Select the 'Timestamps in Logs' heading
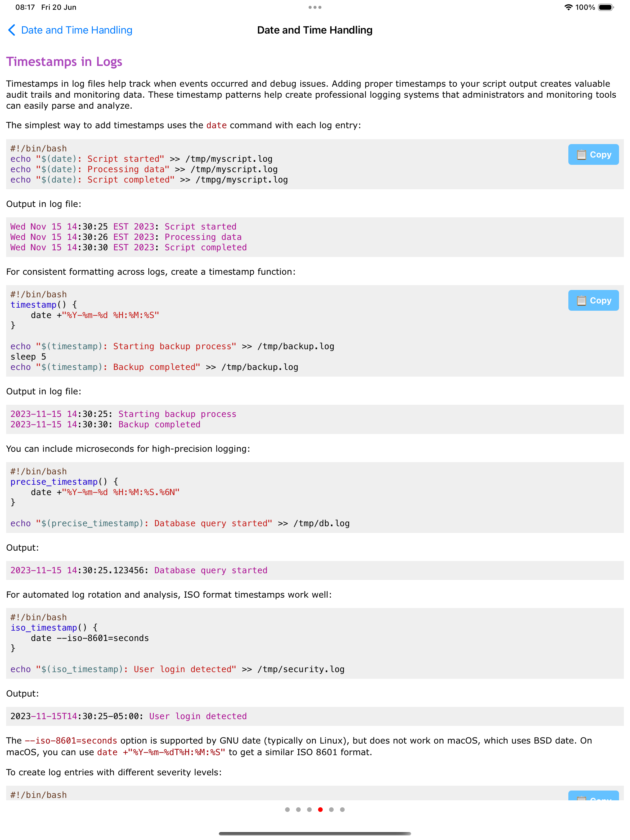630x840 pixels. coord(64,62)
